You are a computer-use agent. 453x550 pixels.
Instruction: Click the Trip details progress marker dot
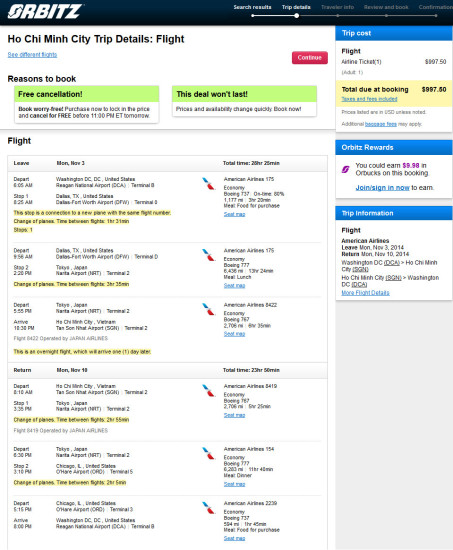point(297,15)
